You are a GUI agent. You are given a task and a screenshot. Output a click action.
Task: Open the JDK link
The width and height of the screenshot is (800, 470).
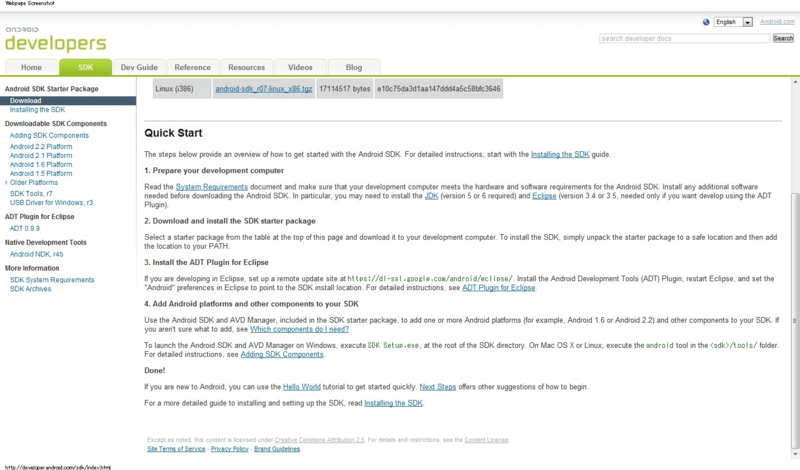(431, 196)
